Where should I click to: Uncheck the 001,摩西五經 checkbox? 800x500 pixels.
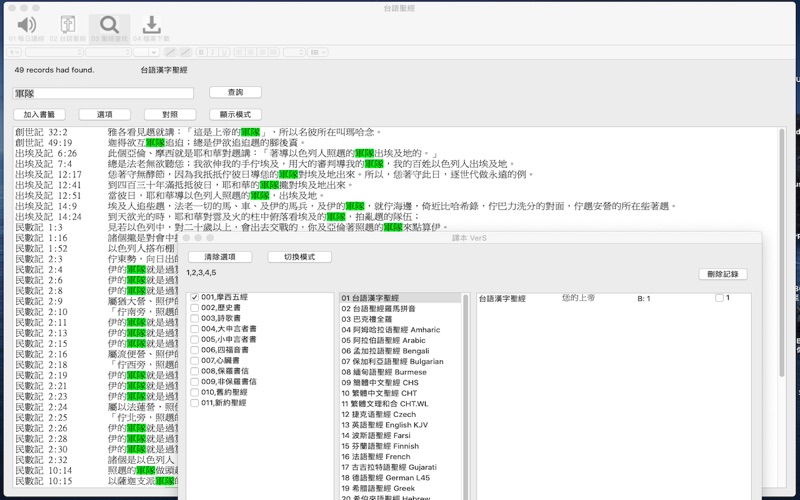click(195, 298)
